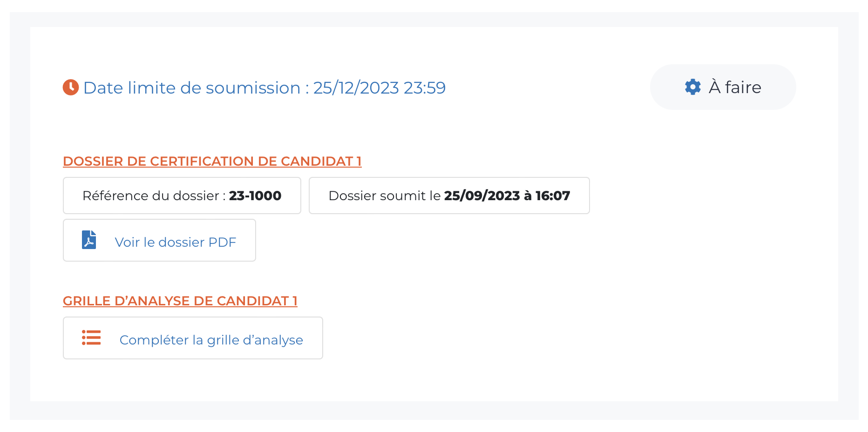The width and height of the screenshot is (868, 432).
Task: Click "Grille d'analyse de candidat 1" heading
Action: click(180, 301)
